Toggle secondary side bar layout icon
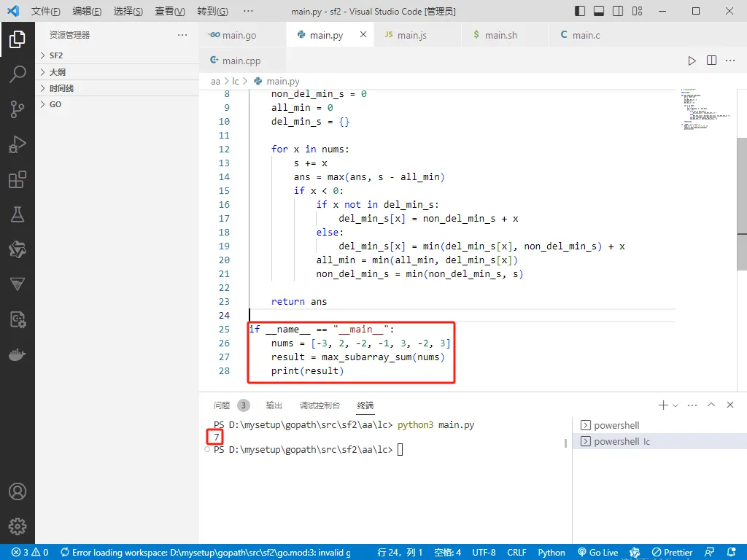 pos(618,11)
